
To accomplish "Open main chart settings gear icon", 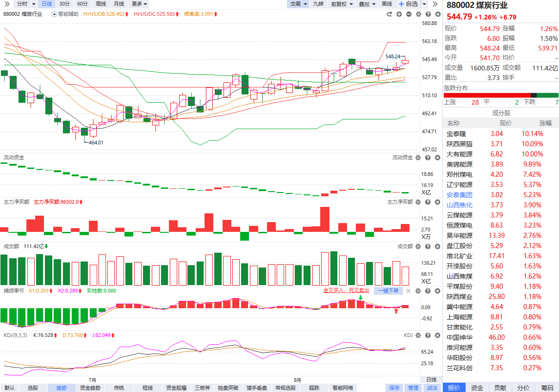I will 418,14.
